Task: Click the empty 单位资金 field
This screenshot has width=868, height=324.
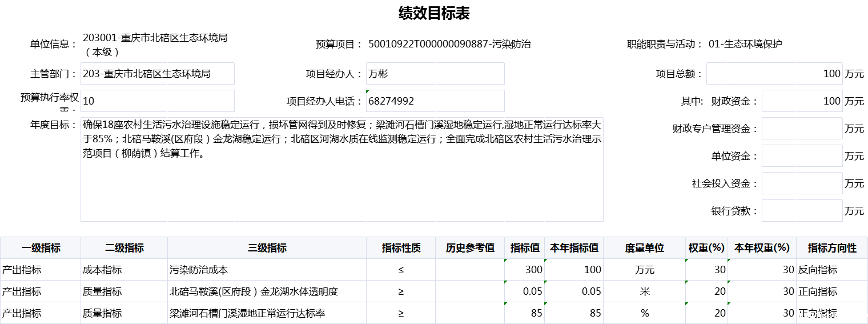Action: [802, 156]
